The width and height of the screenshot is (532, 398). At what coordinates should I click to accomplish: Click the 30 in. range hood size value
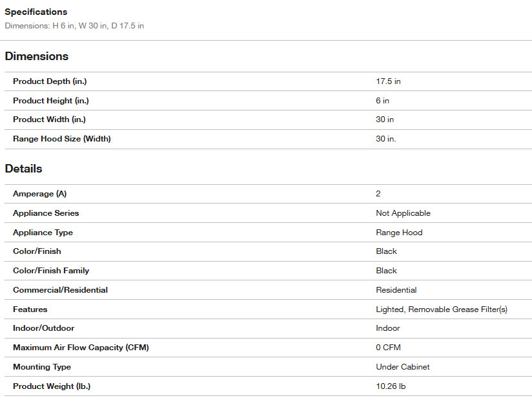coord(385,139)
